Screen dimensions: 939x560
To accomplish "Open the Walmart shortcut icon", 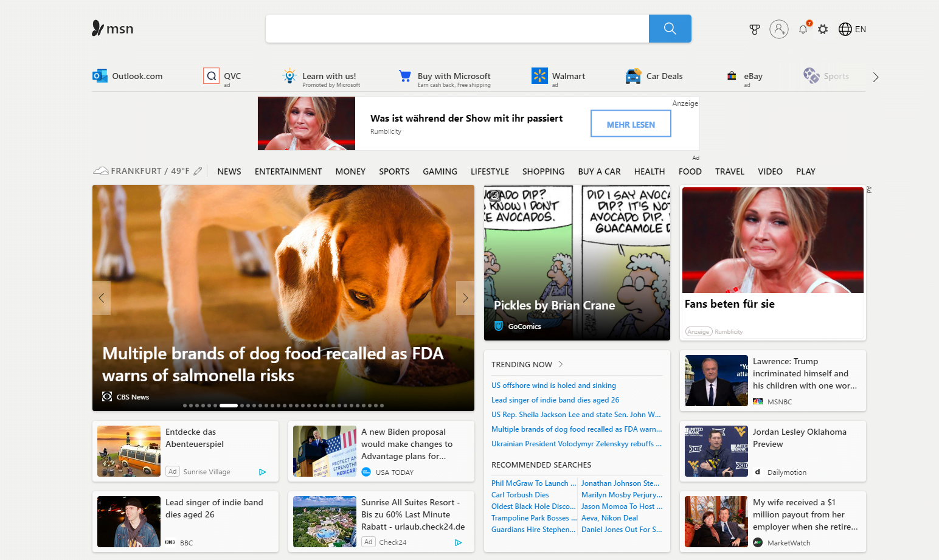I will tap(539, 75).
